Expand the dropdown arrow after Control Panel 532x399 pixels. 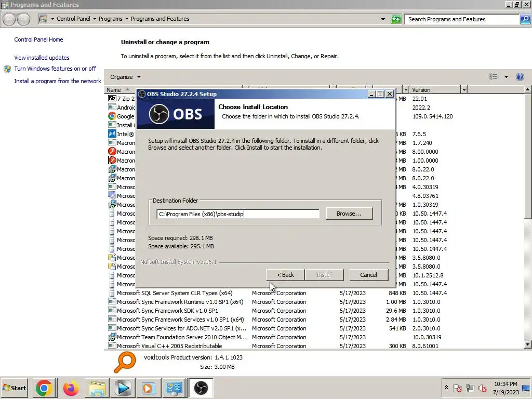click(95, 19)
